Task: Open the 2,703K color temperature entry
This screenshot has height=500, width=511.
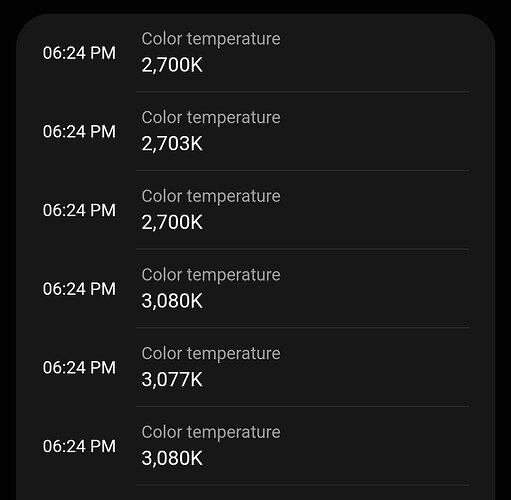Action: pos(256,131)
